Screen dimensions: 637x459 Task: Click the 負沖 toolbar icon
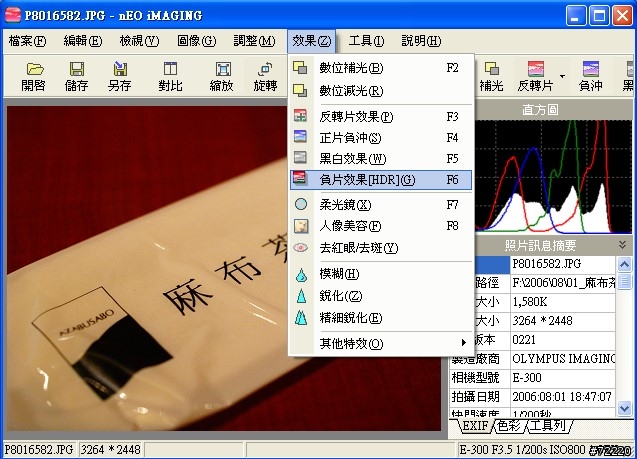[x=590, y=77]
